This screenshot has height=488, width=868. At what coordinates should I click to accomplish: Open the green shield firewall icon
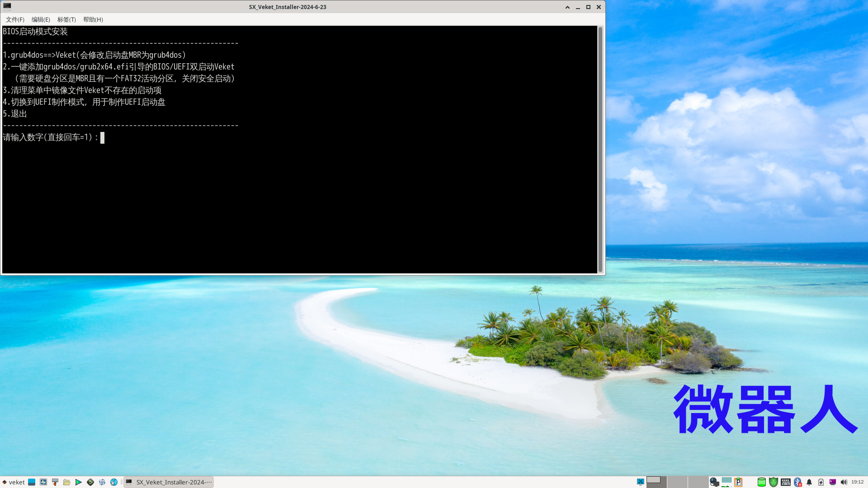[774, 482]
